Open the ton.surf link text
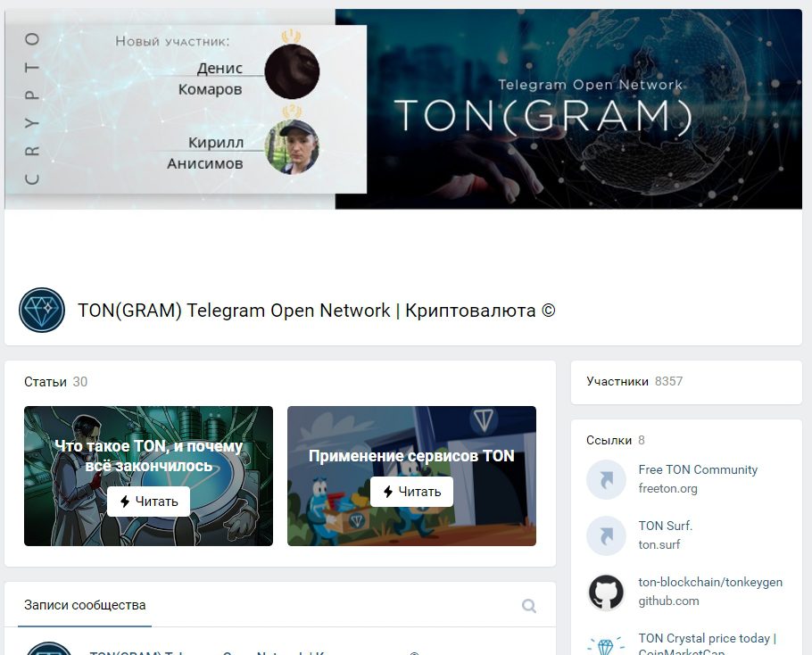812x655 pixels. coord(659,544)
